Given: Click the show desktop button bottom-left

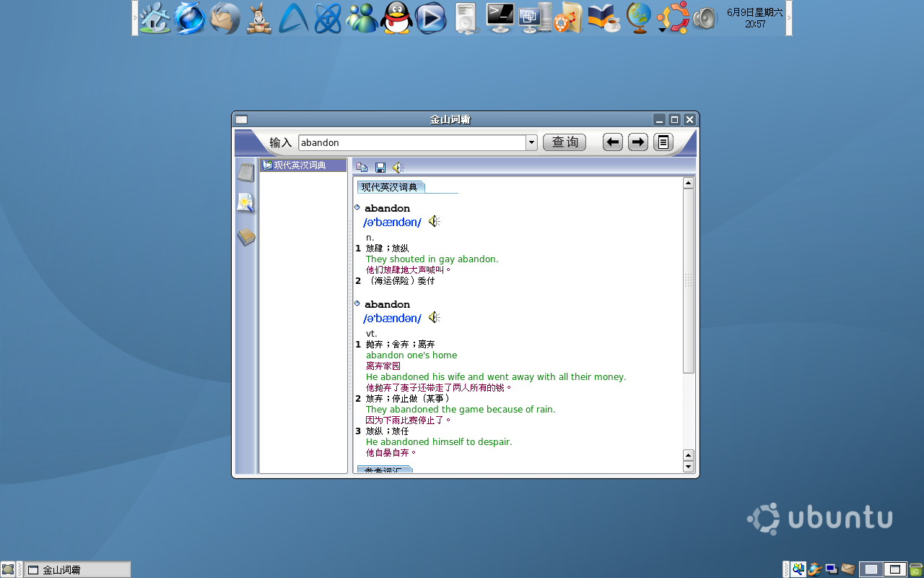Looking at the screenshot, I should [x=8, y=569].
